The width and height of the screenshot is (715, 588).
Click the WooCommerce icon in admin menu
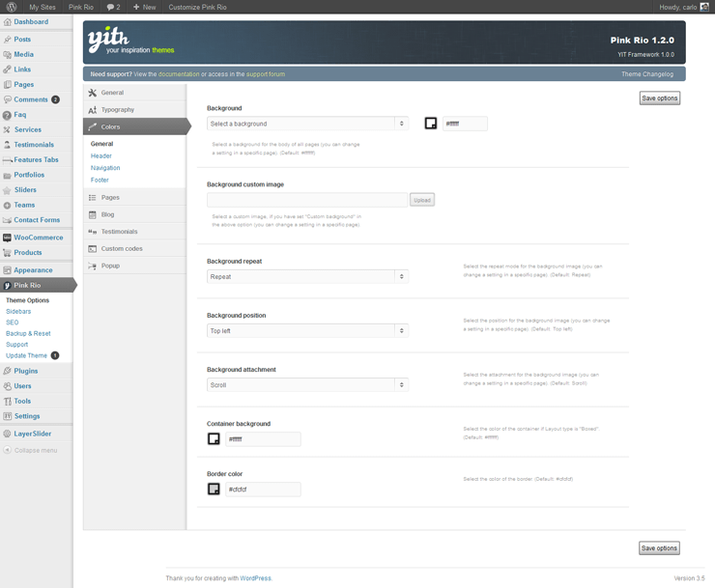tap(8, 238)
